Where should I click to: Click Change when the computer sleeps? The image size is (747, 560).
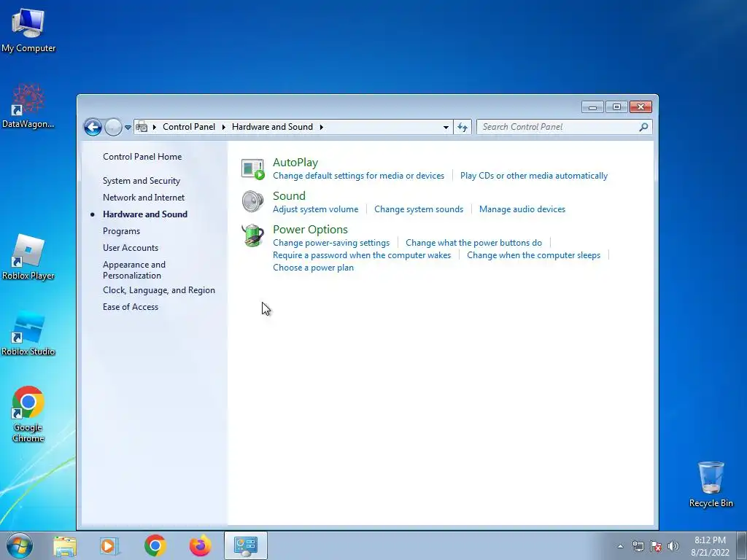(x=533, y=255)
